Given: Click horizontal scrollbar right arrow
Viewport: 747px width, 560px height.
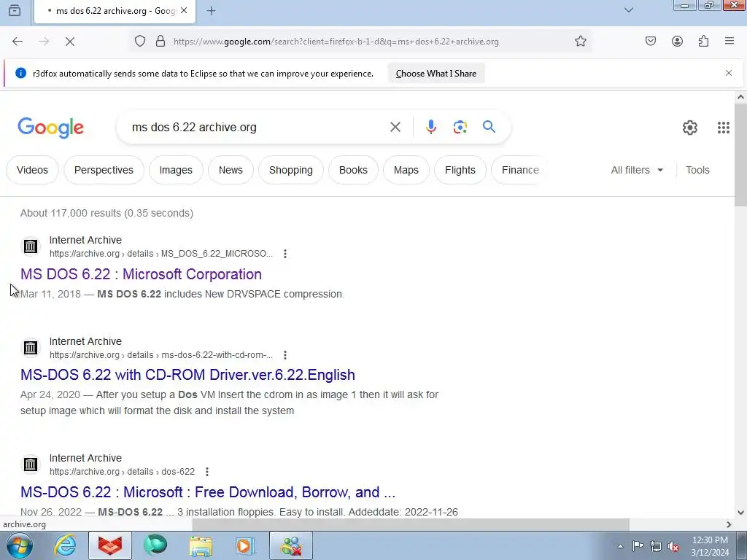Looking at the screenshot, I should [x=729, y=524].
